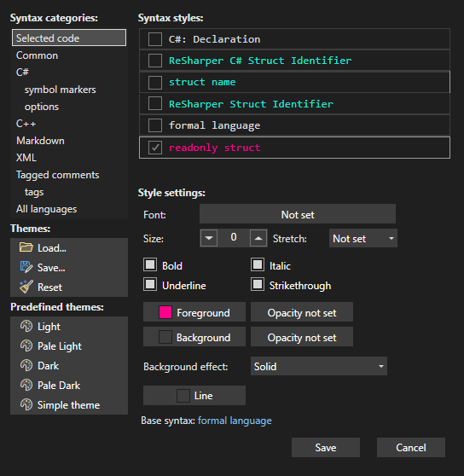Viewport: 464px width, 476px height.
Task: Enable the Underline checkbox
Action: (150, 284)
